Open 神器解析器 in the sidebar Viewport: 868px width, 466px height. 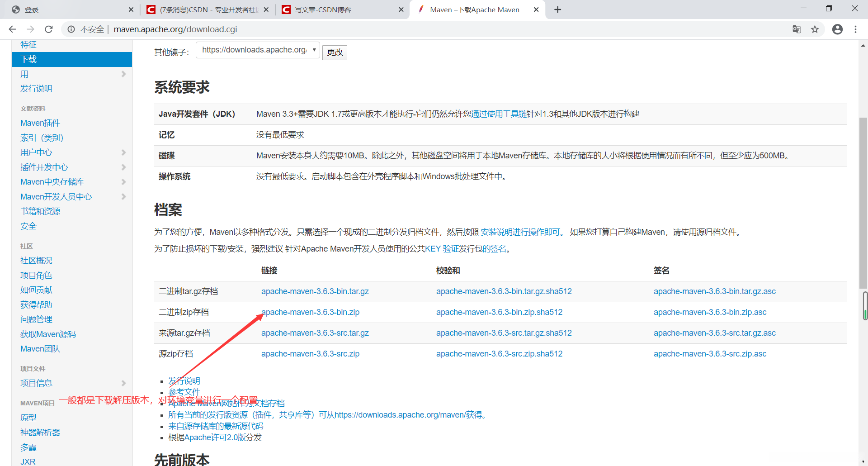pos(40,433)
